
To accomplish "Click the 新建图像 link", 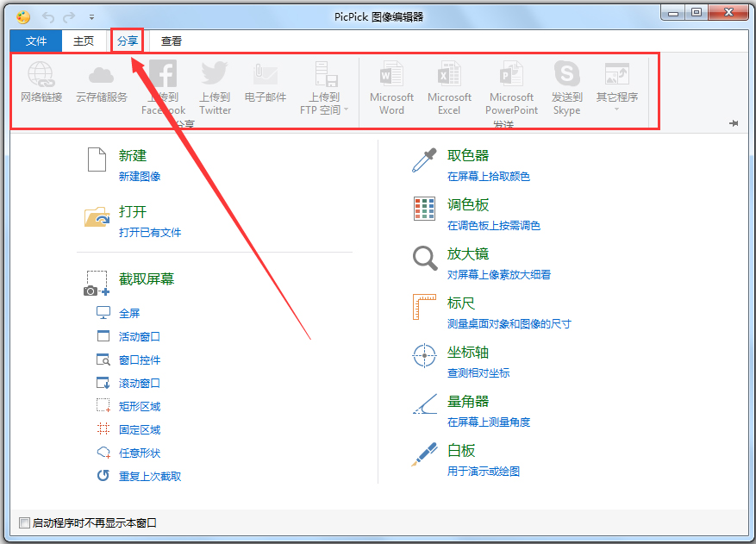I will [140, 177].
